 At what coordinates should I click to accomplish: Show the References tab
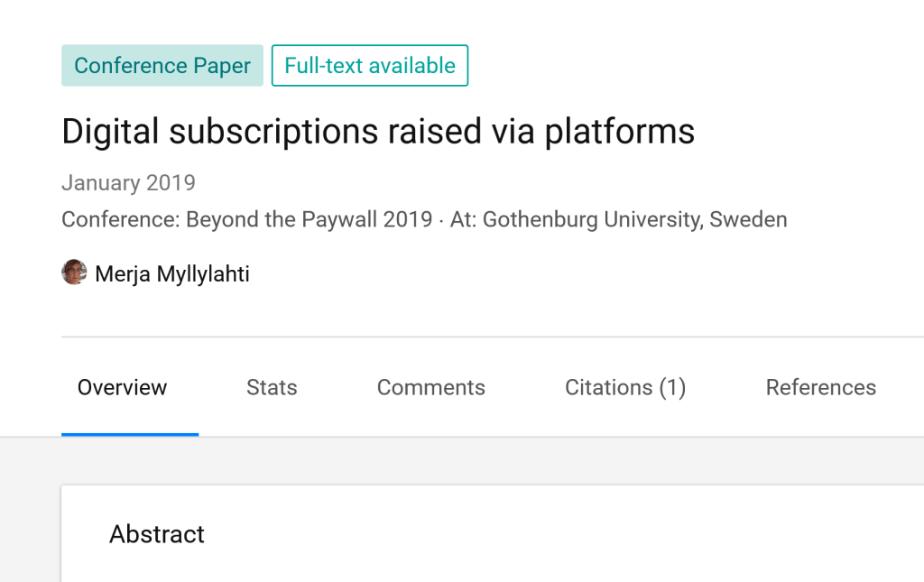(x=820, y=388)
